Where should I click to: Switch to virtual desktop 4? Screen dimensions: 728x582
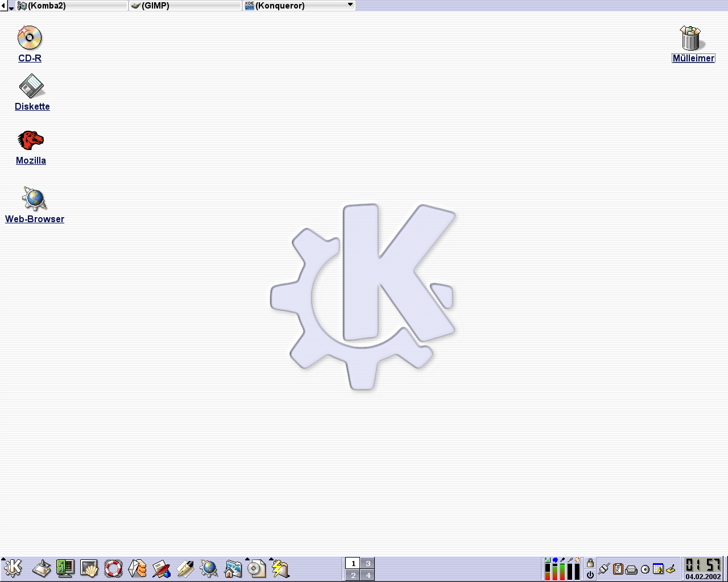[368, 575]
